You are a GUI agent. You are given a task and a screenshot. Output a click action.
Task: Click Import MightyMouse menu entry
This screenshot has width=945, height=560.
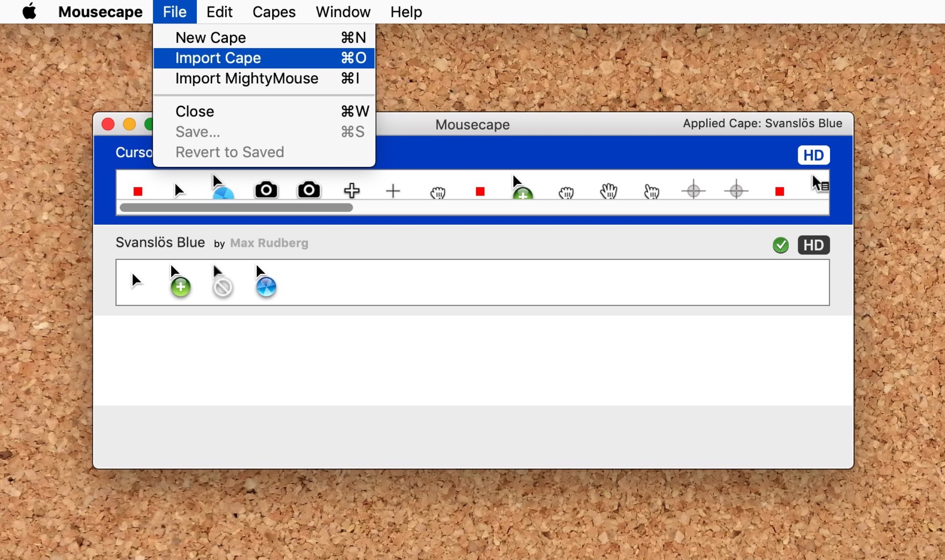(246, 78)
